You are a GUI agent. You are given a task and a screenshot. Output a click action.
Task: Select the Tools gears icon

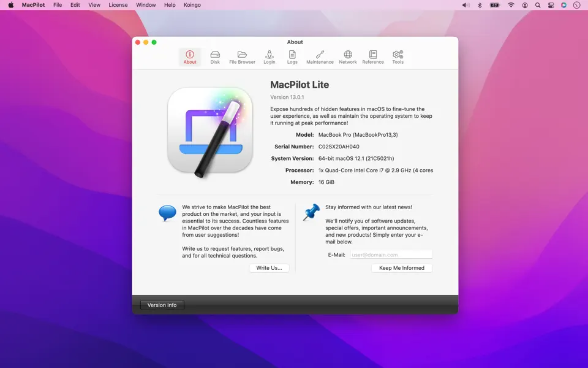click(398, 56)
